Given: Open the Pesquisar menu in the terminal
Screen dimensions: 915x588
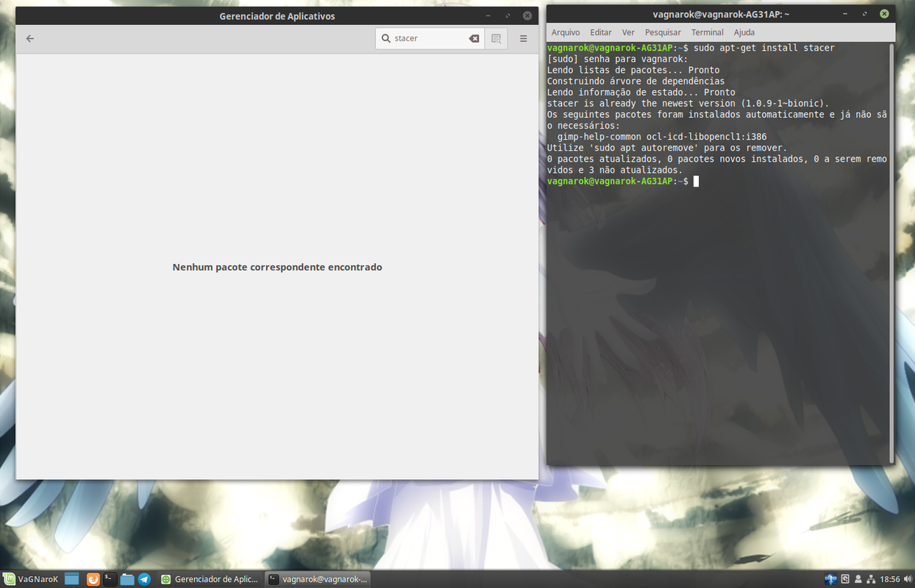Looking at the screenshot, I should coord(663,32).
